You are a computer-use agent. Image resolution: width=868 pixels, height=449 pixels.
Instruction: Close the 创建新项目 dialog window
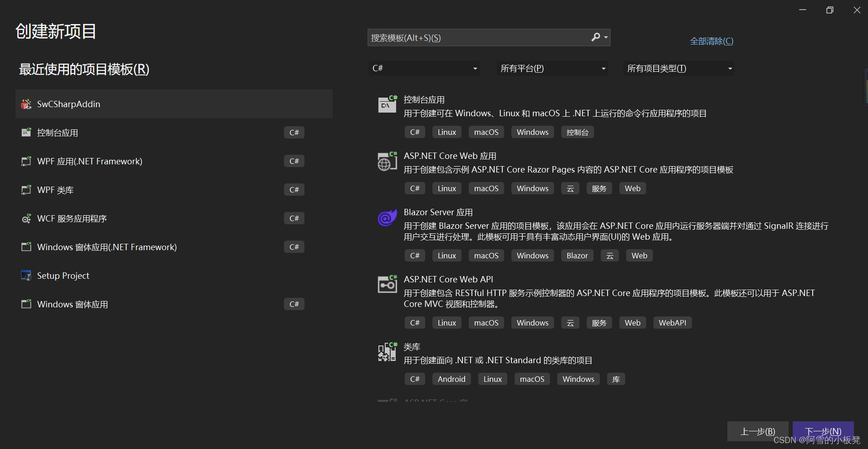[x=857, y=10]
